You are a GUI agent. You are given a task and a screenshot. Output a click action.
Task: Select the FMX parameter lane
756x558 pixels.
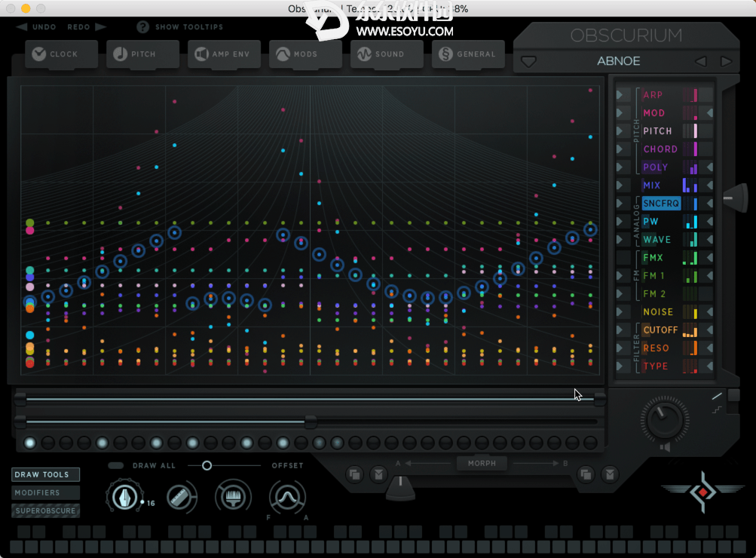point(653,258)
